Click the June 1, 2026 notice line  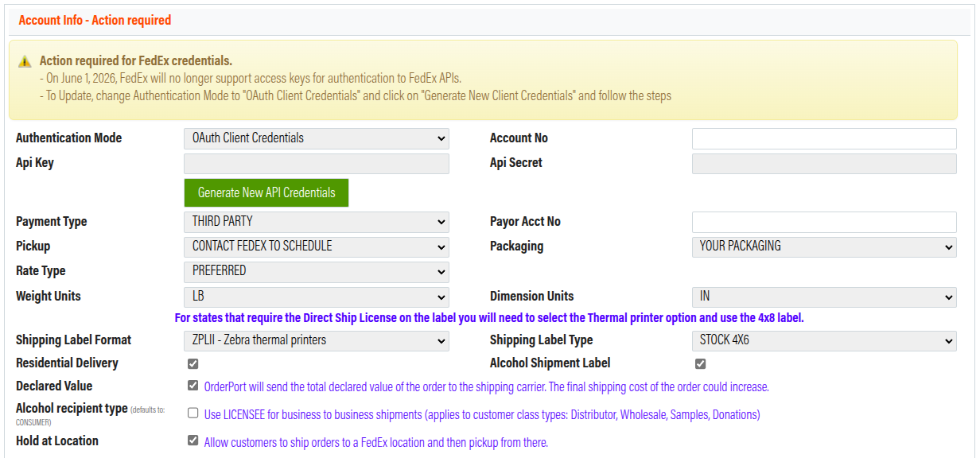(x=251, y=78)
